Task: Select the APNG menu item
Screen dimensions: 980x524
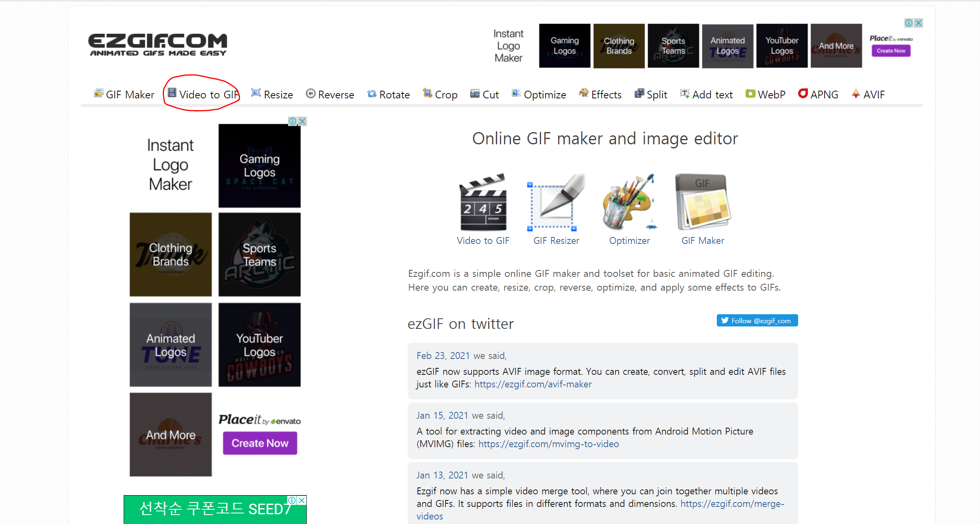Action: [818, 95]
